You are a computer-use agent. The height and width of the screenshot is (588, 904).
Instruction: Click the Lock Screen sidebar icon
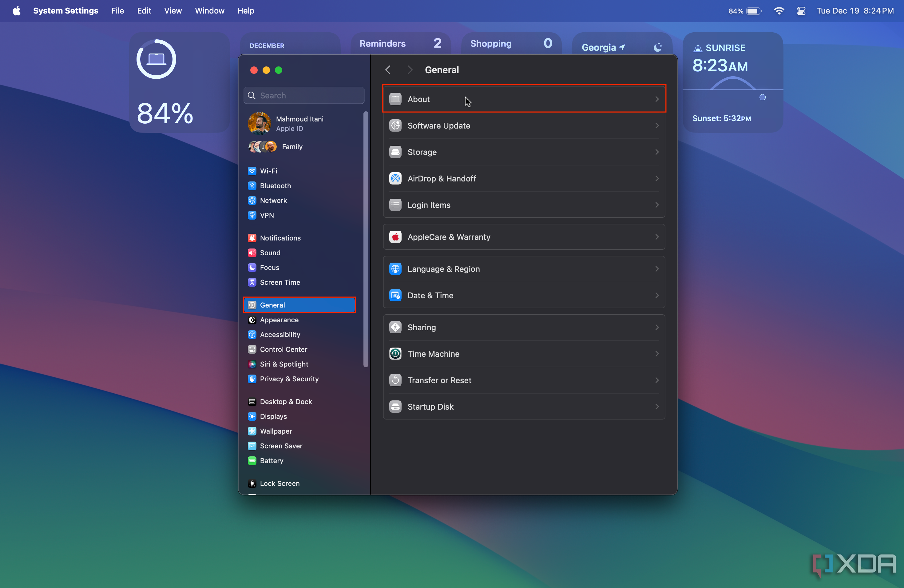(252, 483)
